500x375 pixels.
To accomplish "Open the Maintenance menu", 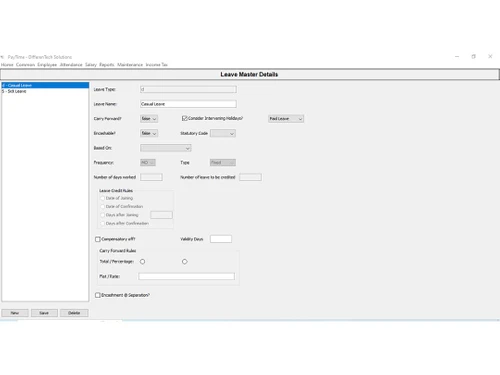I will pos(130,65).
